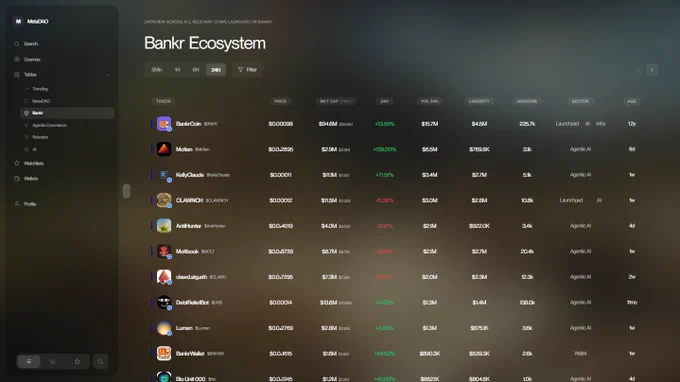Sort by TOKEN column header
The height and width of the screenshot is (382, 680).
[x=163, y=101]
